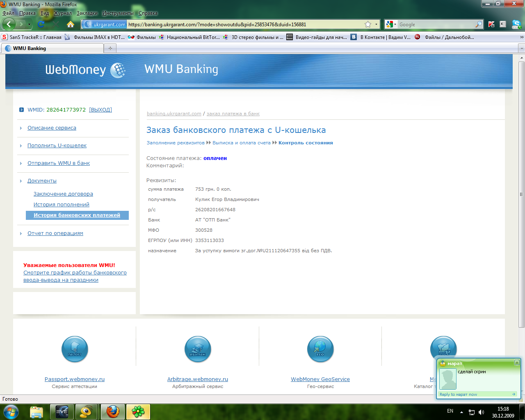Open the SanS TrackeR bookmark
The image size is (525, 420).
(x=32, y=37)
